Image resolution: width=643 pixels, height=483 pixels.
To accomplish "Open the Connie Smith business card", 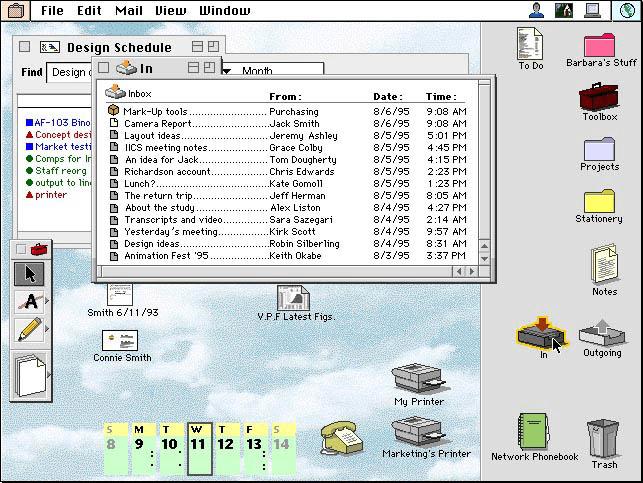I will pyautogui.click(x=120, y=340).
